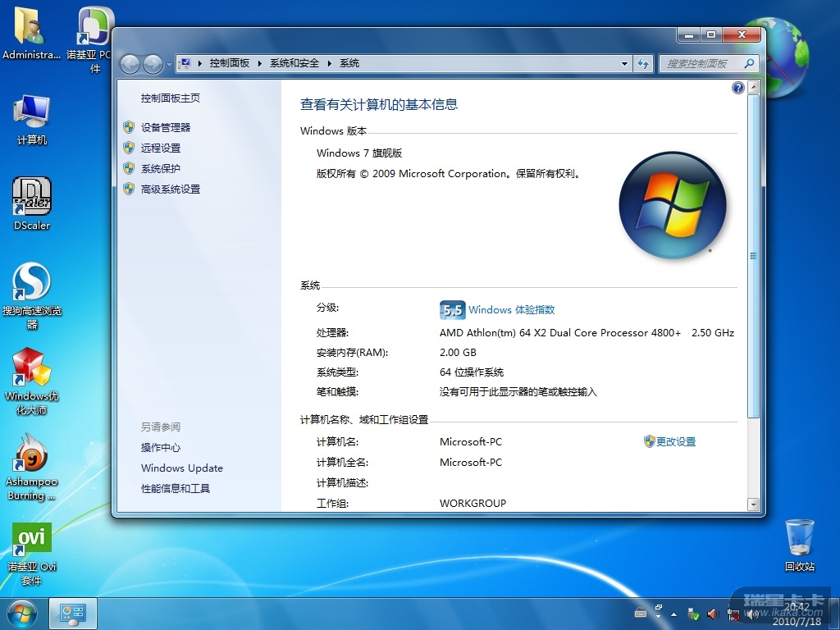Open Windows Update link
Viewport: 840px width, 630px height.
181,468
